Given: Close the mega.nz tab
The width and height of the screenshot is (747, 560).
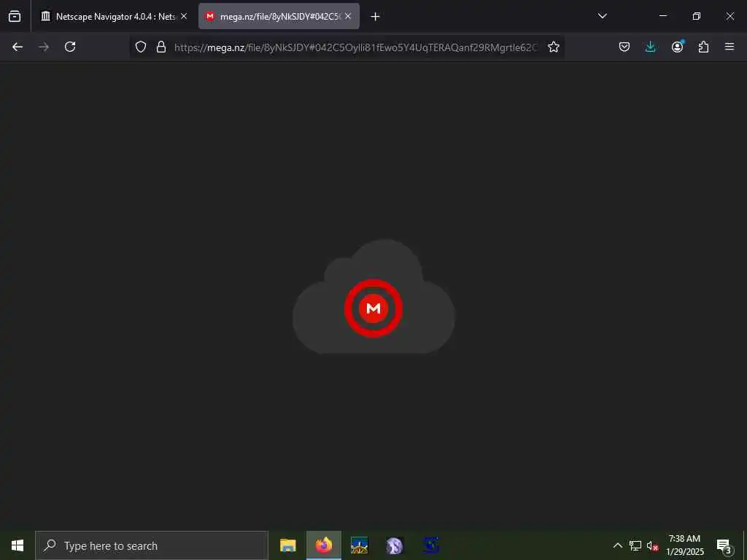Looking at the screenshot, I should click(348, 16).
